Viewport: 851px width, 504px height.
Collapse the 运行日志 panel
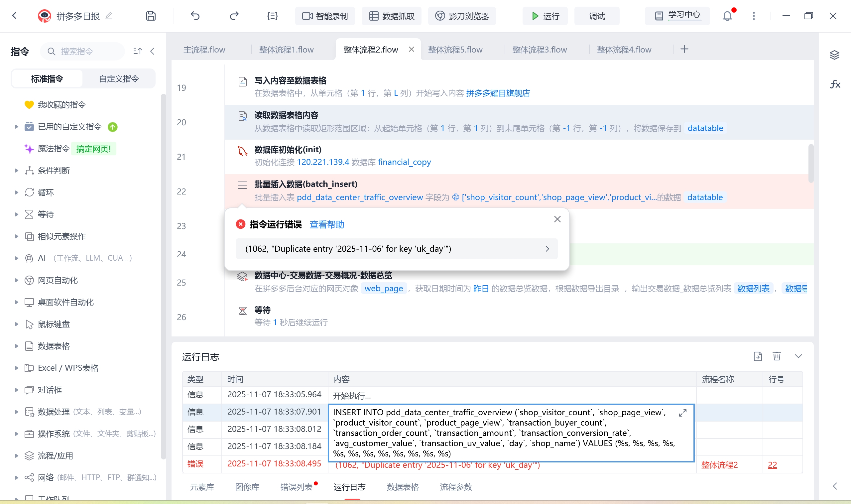tap(798, 356)
